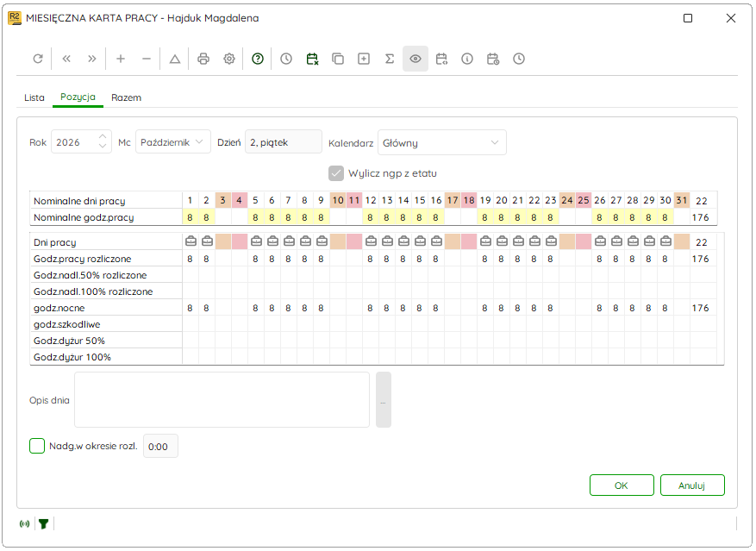The width and height of the screenshot is (756, 551).
Task: Click the OK button
Action: click(x=622, y=485)
